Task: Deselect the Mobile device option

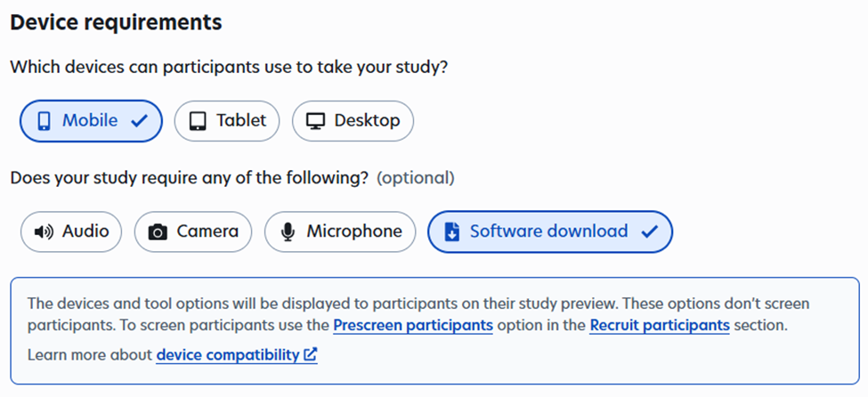Action: [x=90, y=121]
